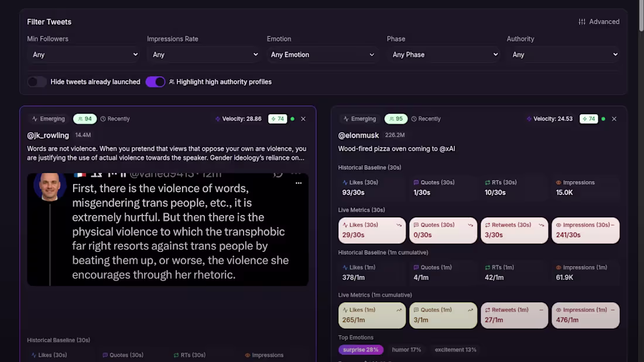Image resolution: width=644 pixels, height=362 pixels.
Task: Click the live Retweets (1m) metric card
Action: [514, 315]
